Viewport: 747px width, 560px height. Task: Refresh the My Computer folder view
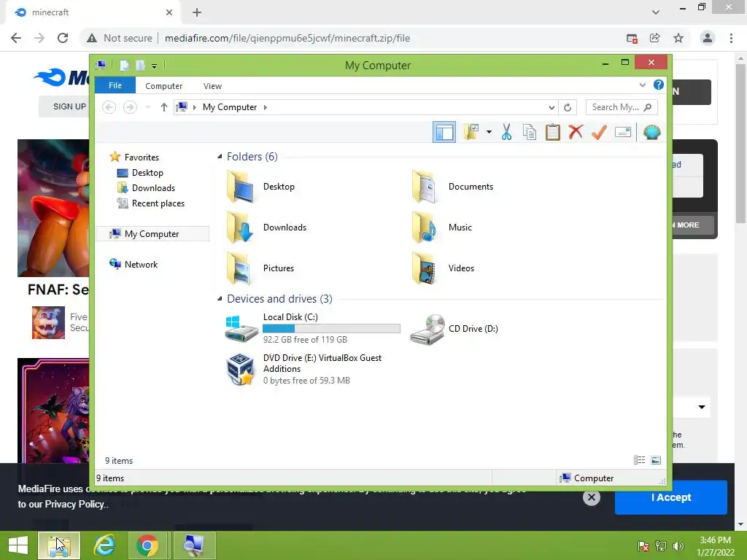click(x=568, y=107)
